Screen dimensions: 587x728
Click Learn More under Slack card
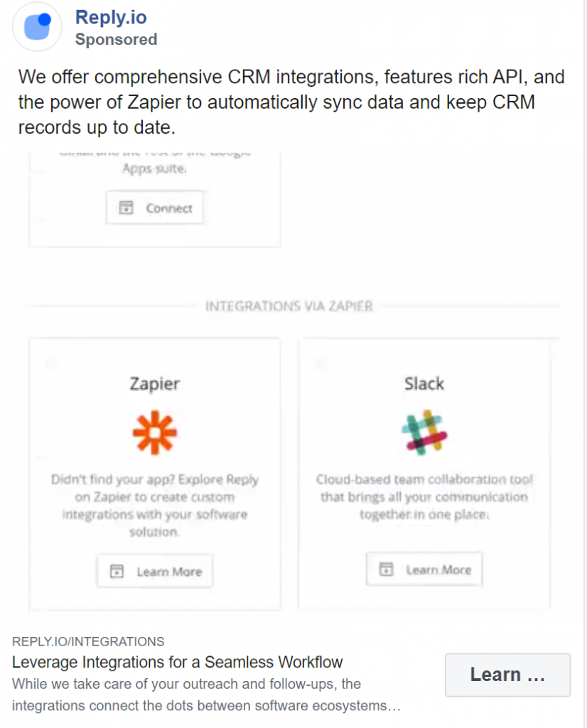click(424, 569)
